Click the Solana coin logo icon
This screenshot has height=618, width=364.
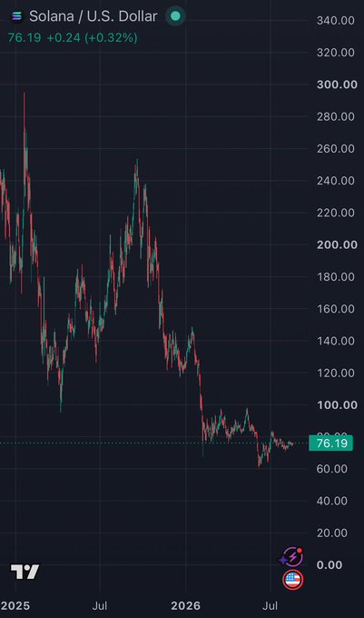[16, 16]
